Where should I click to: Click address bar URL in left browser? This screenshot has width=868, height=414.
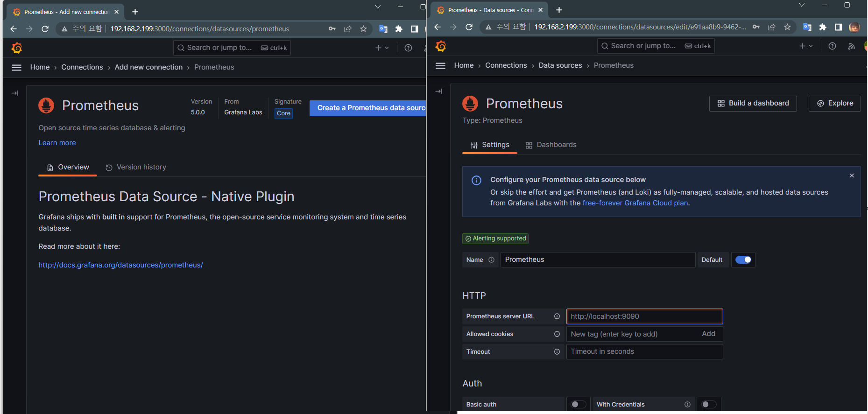199,29
